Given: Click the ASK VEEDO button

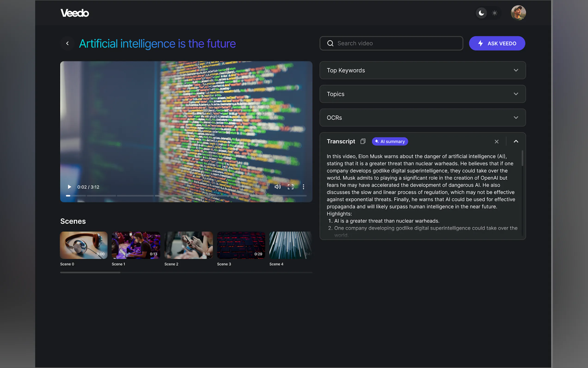Looking at the screenshot, I should tap(497, 43).
